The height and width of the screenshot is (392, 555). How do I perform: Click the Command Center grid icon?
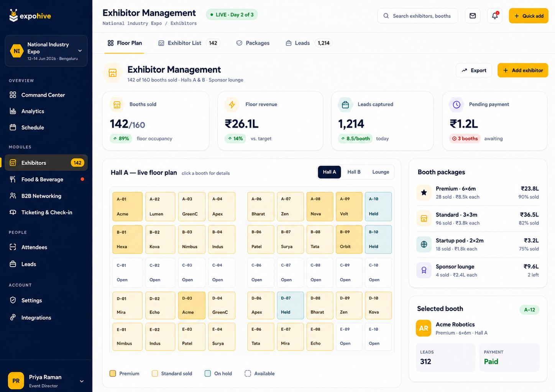click(x=13, y=95)
